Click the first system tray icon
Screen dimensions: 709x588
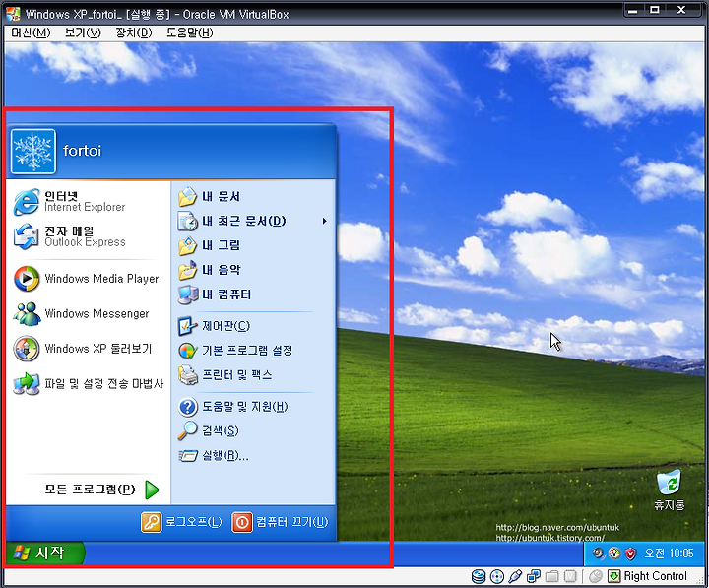599,554
